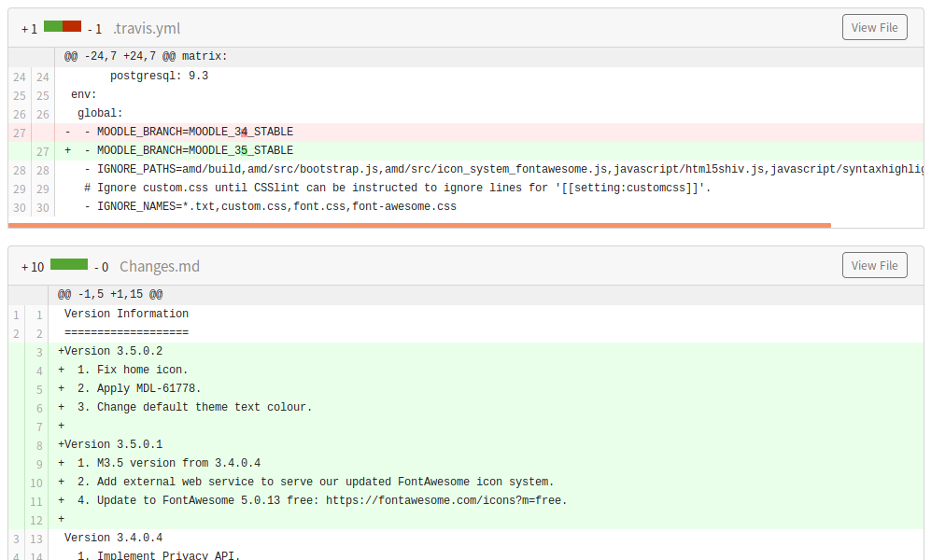Click old line number 27 in .travis.yml

pyautogui.click(x=20, y=133)
